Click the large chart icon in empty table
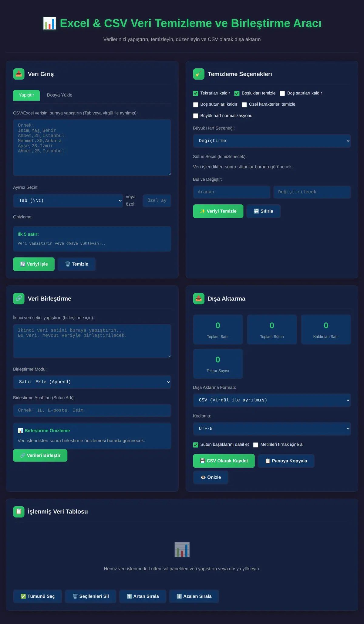Image resolution: width=364 pixels, height=624 pixels. 182,550
